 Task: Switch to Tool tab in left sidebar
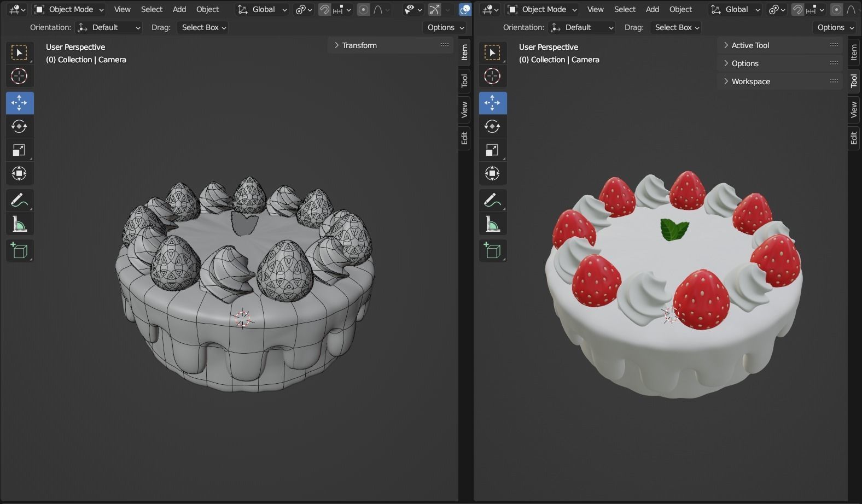click(x=464, y=81)
